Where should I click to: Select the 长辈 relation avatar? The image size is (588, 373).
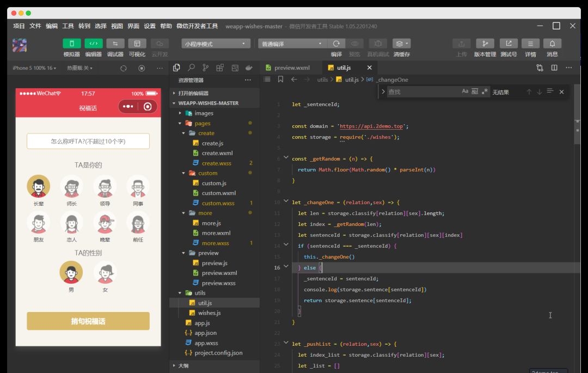(38, 186)
